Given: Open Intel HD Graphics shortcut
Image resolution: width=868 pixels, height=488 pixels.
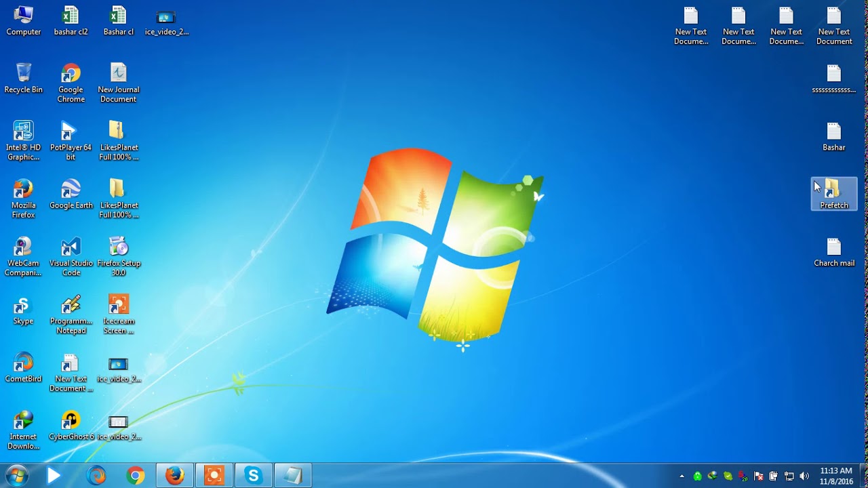Looking at the screenshot, I should [x=24, y=141].
